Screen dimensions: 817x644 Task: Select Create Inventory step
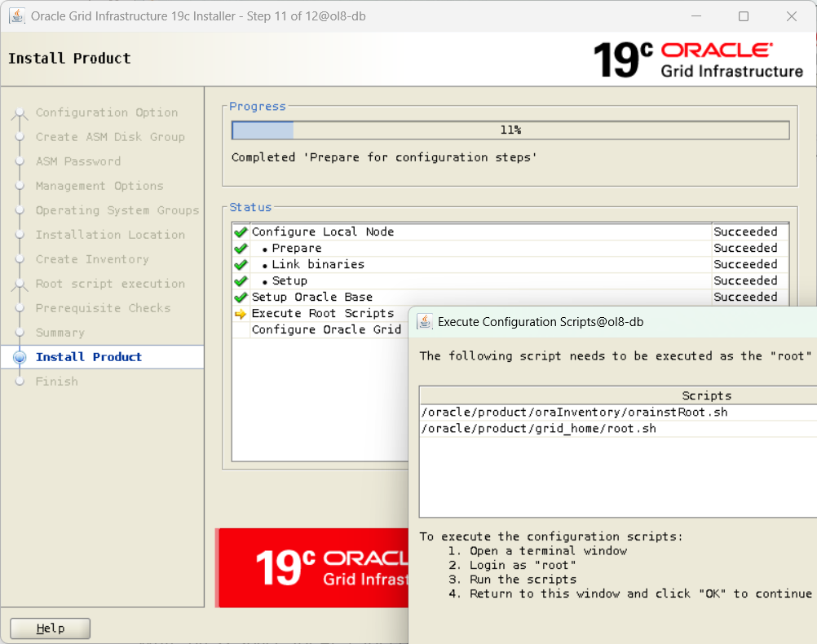pyautogui.click(x=92, y=259)
